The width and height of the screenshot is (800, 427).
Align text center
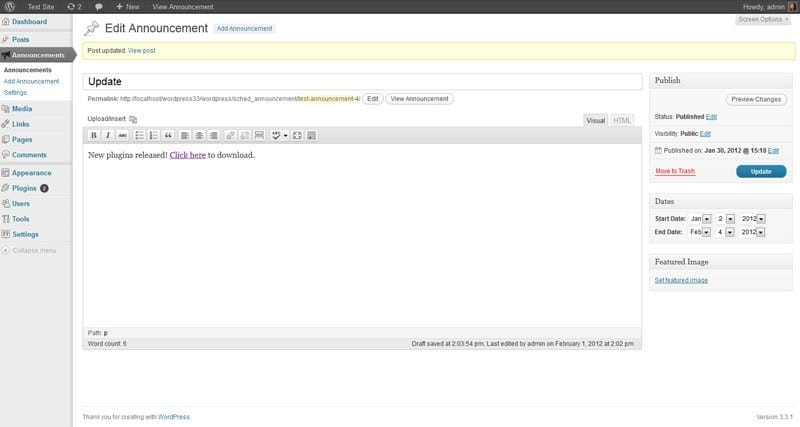coord(199,135)
